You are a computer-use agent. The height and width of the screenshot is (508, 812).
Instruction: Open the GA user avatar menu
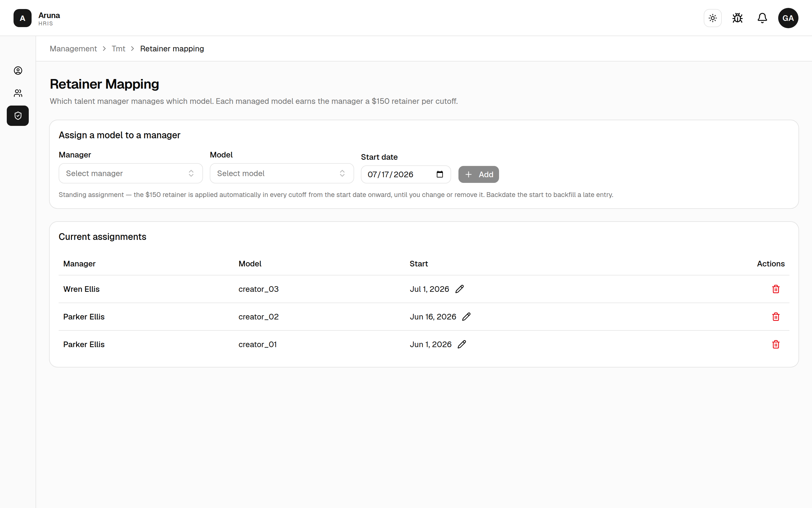coord(788,18)
